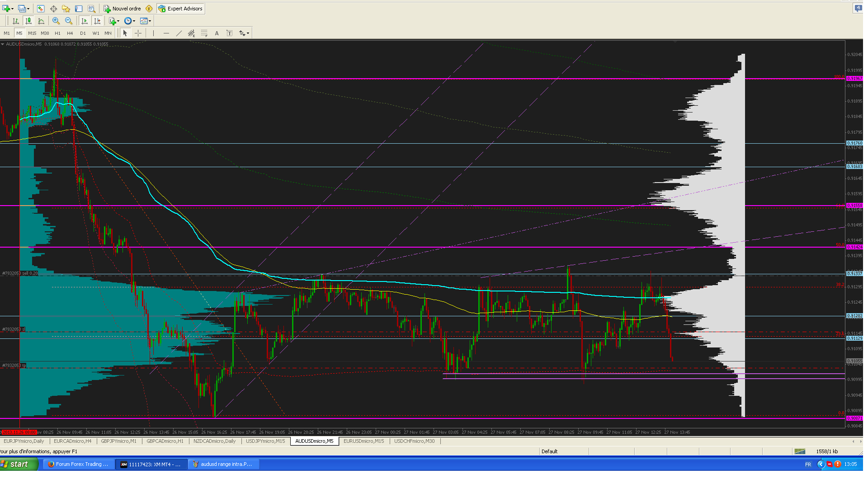868x488 pixels.
Task: Open the Indicators list dropdown
Action: (x=114, y=21)
